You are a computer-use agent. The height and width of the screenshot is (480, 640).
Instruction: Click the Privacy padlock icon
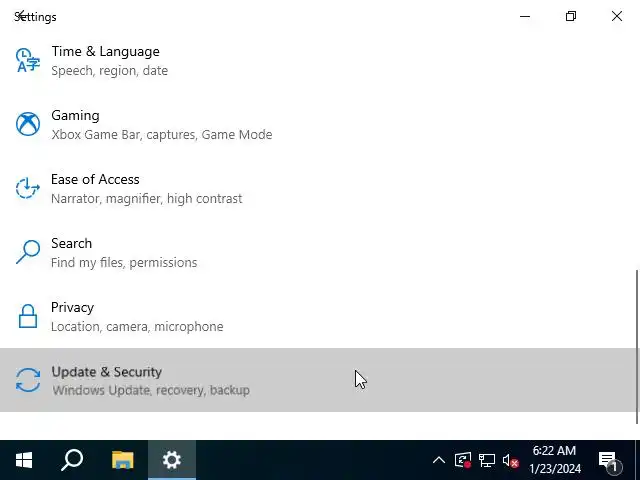tap(28, 316)
